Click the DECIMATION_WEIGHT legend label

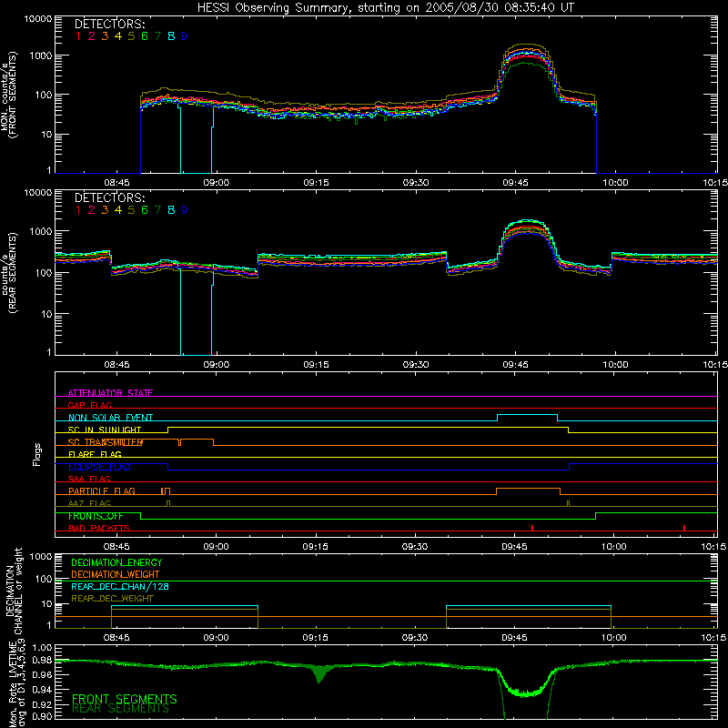pos(116,575)
